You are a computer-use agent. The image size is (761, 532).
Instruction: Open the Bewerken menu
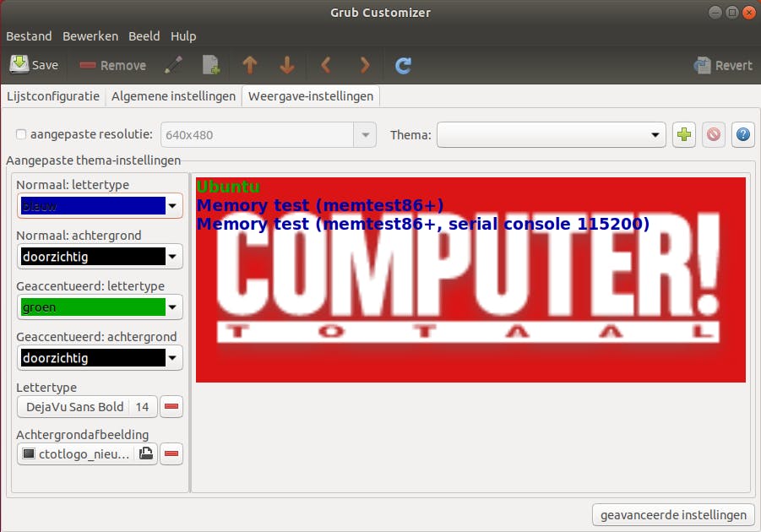tap(90, 36)
